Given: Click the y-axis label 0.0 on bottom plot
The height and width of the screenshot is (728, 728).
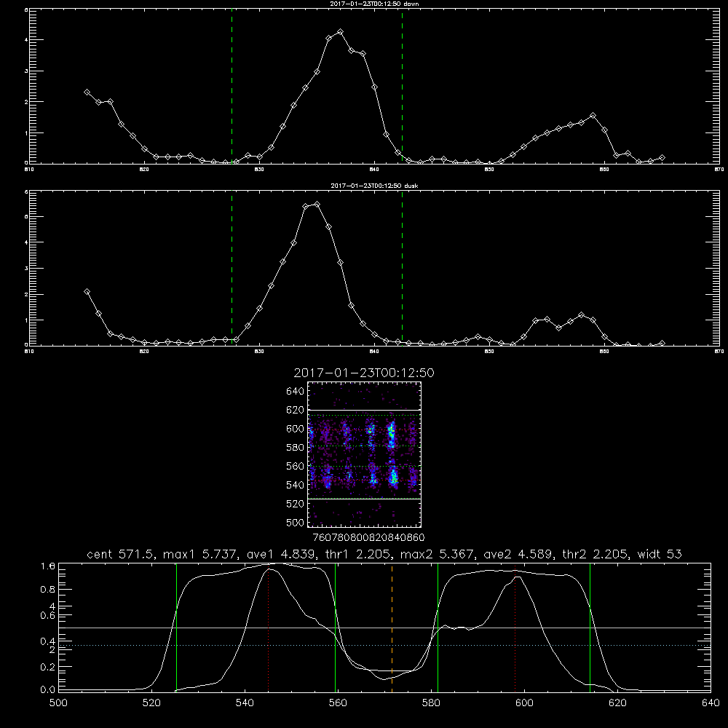Looking at the screenshot, I should pos(48,690).
